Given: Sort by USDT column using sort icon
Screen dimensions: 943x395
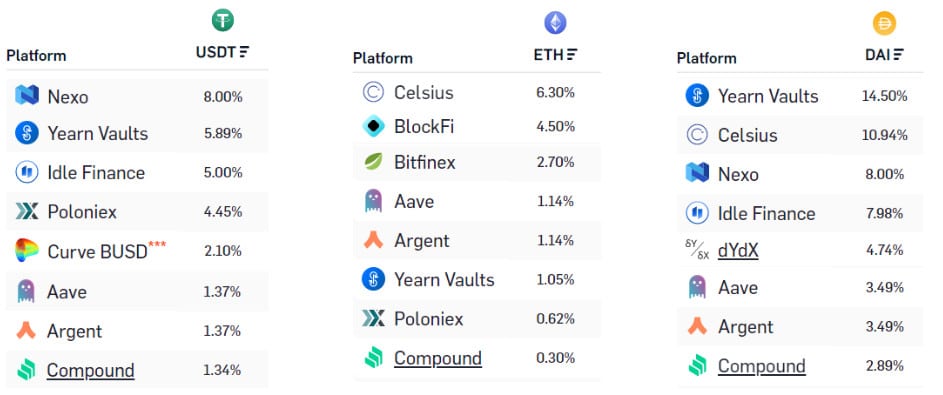Looking at the screenshot, I should click(x=244, y=52).
